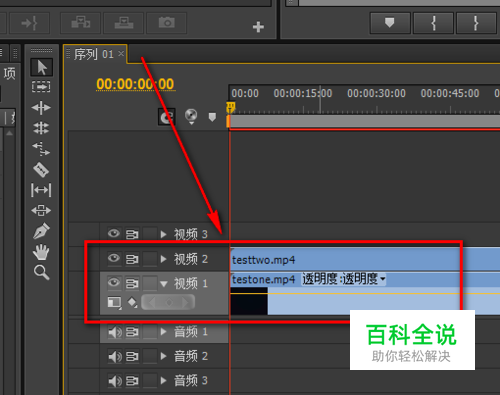This screenshot has width=500, height=395.
Task: Select the Rate Stretch tool
Action: [x=41, y=148]
